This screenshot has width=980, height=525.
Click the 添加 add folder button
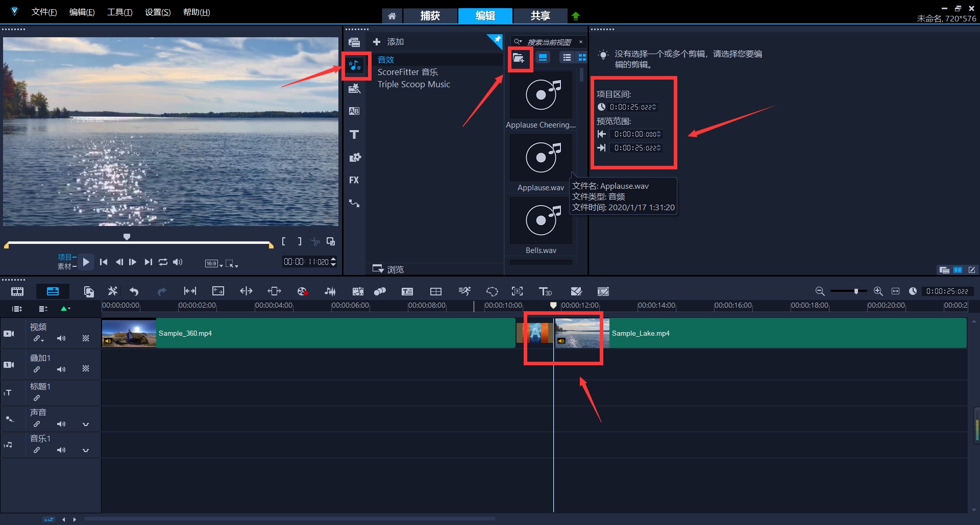388,42
